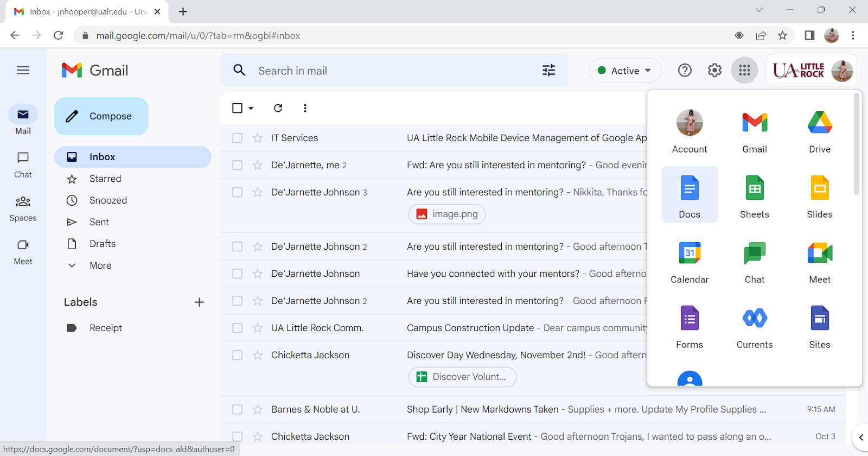Open Spaces in the left rail
Viewport: 868px width, 456px height.
pyautogui.click(x=23, y=208)
